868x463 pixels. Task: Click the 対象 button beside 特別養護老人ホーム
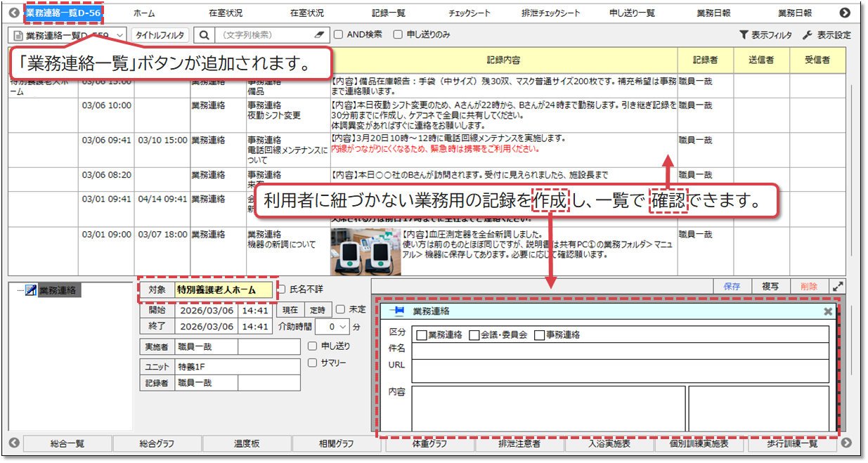156,289
